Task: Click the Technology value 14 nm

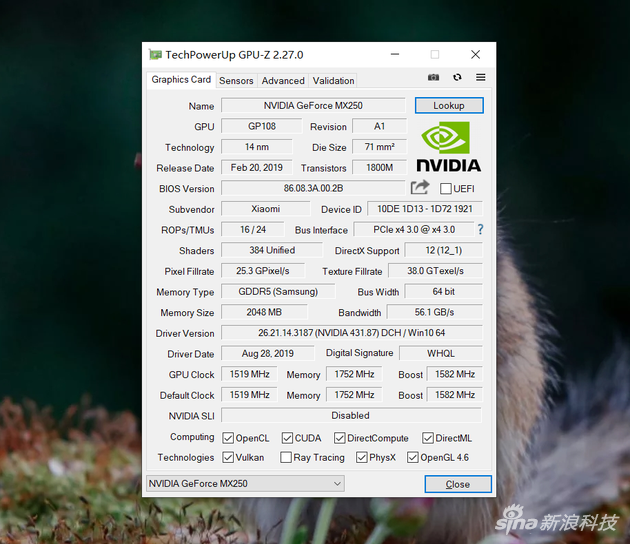Action: point(257,147)
